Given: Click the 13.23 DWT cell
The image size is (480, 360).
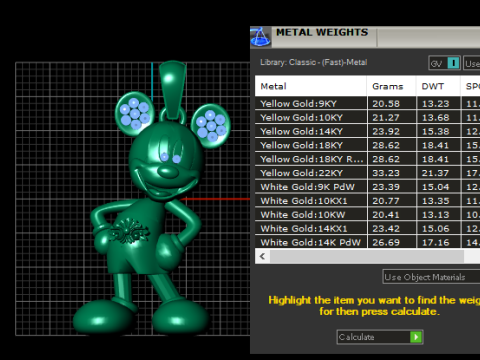Looking at the screenshot, I should (438, 104).
